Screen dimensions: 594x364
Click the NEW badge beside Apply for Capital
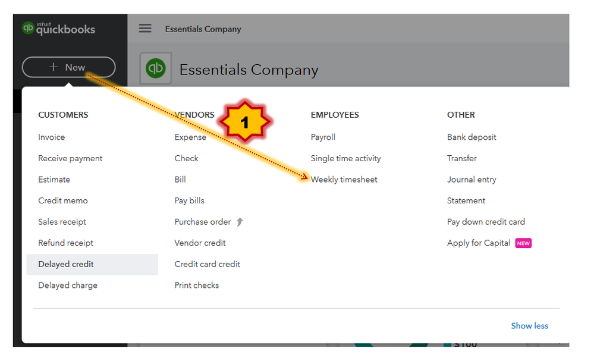523,243
